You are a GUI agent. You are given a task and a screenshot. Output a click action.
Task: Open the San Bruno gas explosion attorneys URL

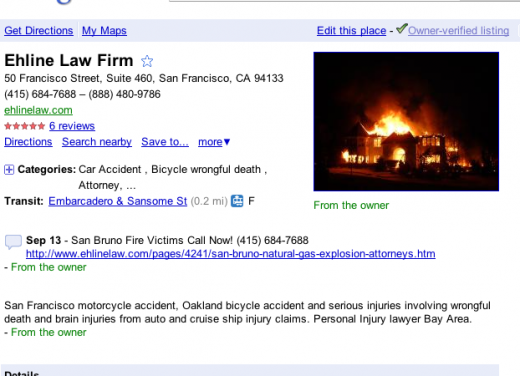point(231,254)
